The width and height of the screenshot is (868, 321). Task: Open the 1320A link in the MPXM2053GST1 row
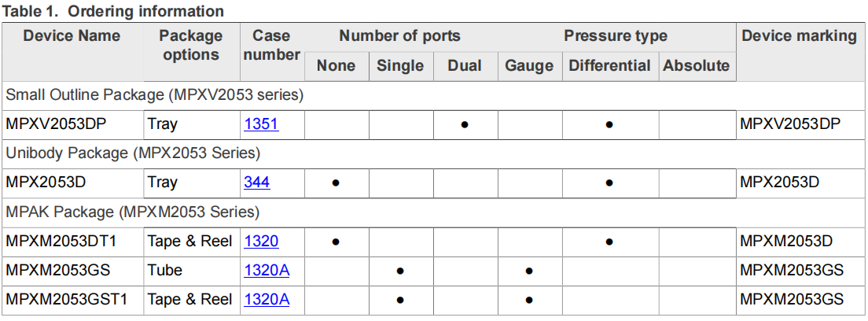click(267, 300)
